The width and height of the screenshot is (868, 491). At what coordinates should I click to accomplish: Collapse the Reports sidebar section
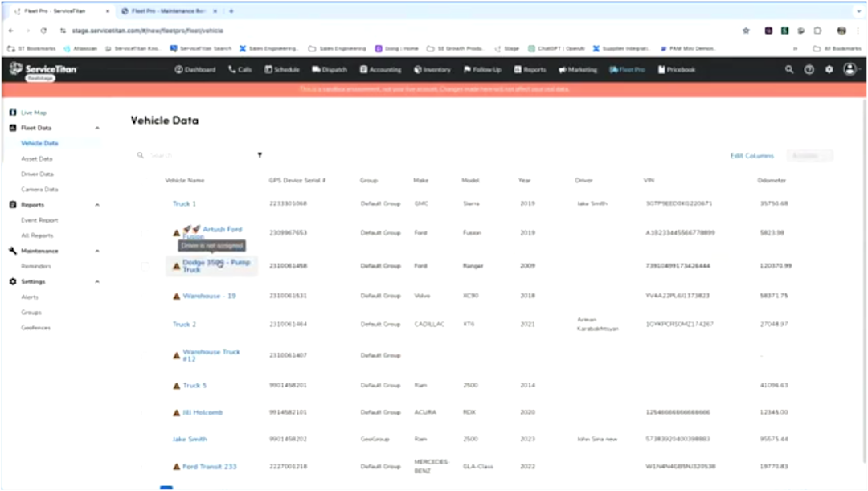click(97, 205)
